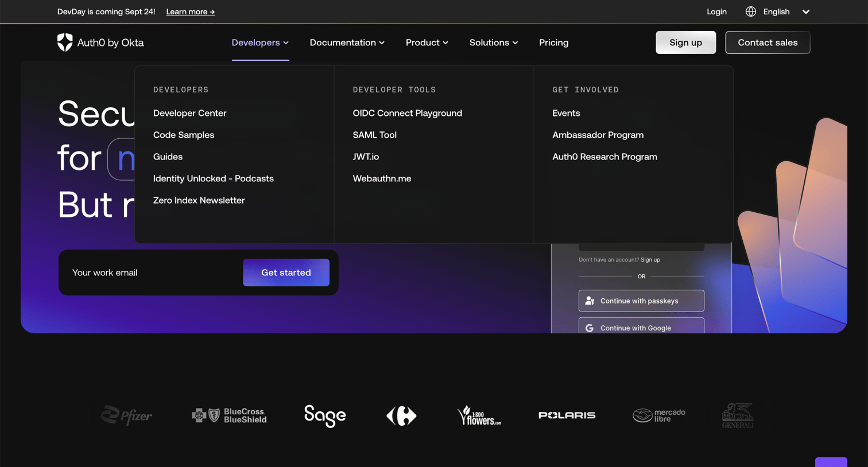868x467 pixels.
Task: Select Identity Unlocked - Podcasts
Action: coord(214,178)
